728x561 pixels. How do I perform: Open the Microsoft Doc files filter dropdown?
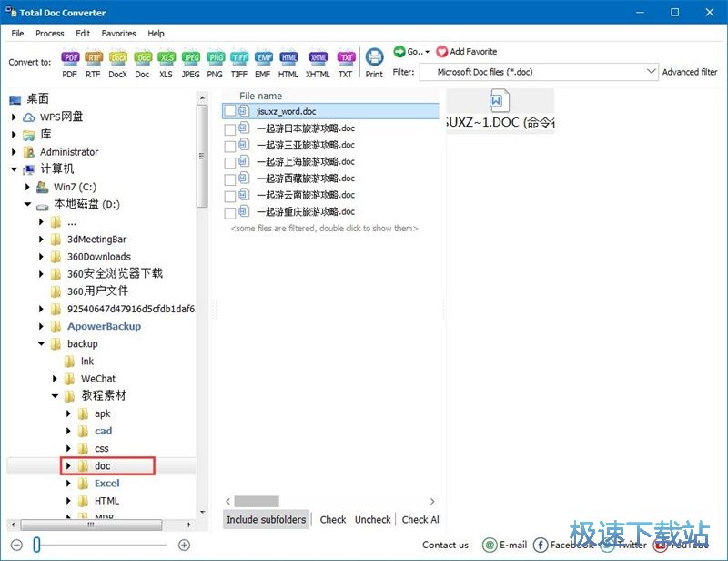point(652,71)
